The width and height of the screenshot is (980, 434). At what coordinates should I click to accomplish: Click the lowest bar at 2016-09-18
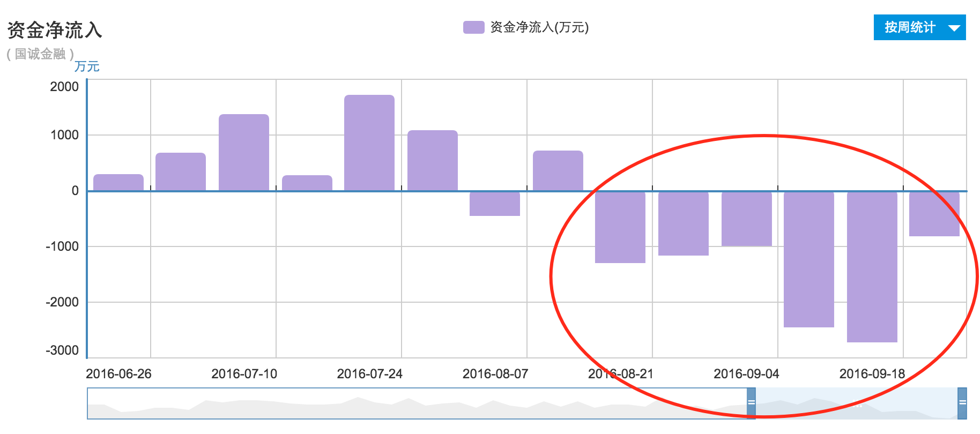pyautogui.click(x=872, y=267)
